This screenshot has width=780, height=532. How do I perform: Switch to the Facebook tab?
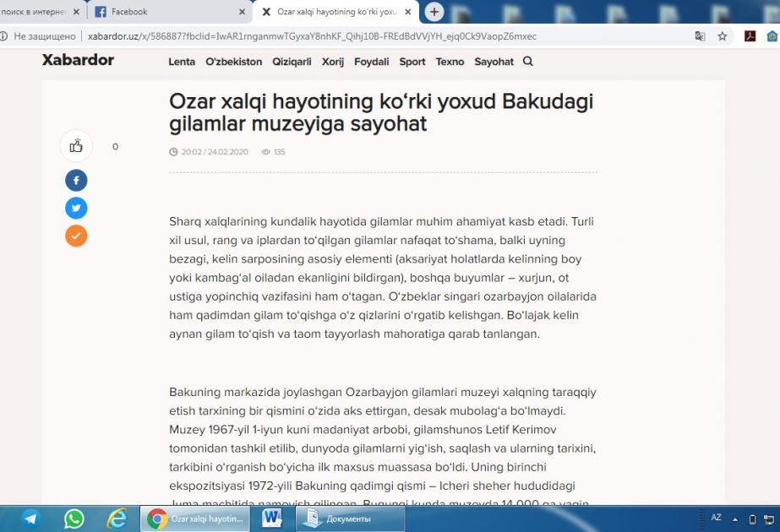(169, 12)
